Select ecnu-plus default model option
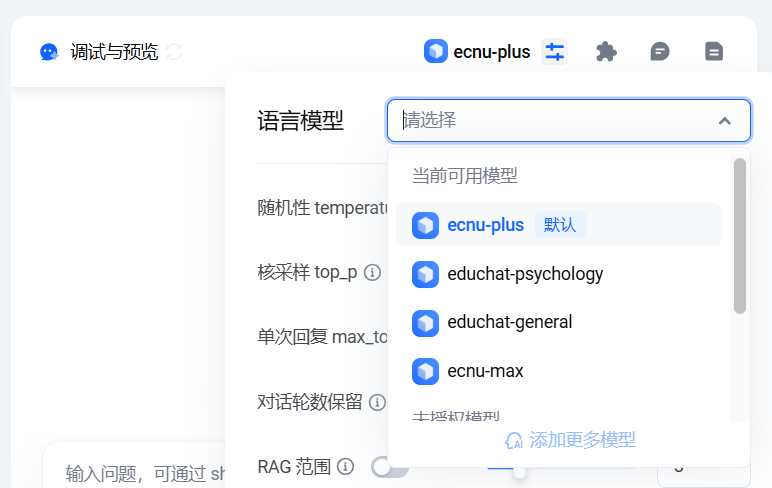Screen dimensions: 772x488 tap(559, 225)
